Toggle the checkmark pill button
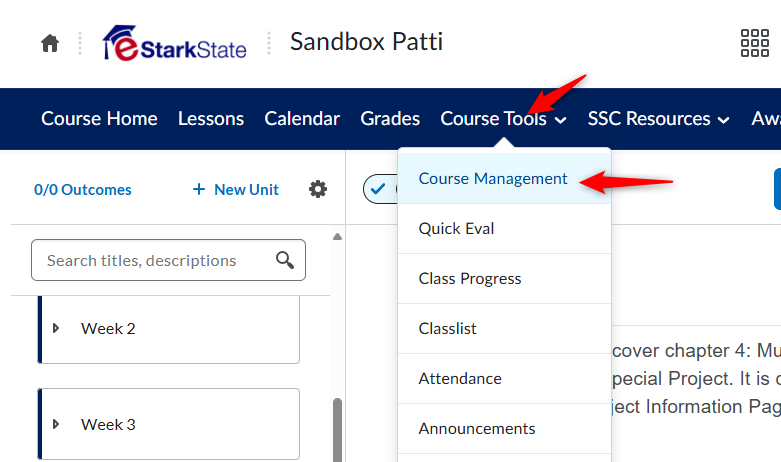781x462 pixels. coord(381,189)
